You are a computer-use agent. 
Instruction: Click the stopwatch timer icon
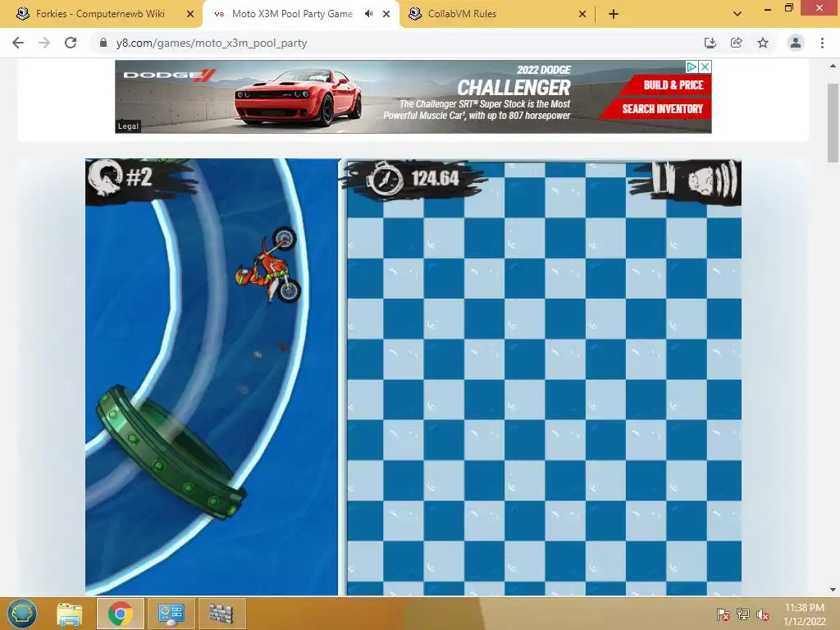[x=385, y=180]
